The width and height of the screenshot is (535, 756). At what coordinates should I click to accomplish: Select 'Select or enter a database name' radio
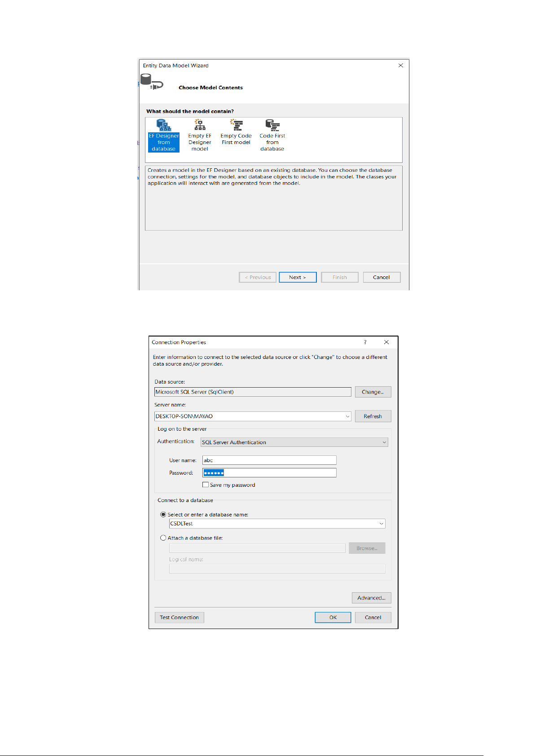pyautogui.click(x=163, y=515)
